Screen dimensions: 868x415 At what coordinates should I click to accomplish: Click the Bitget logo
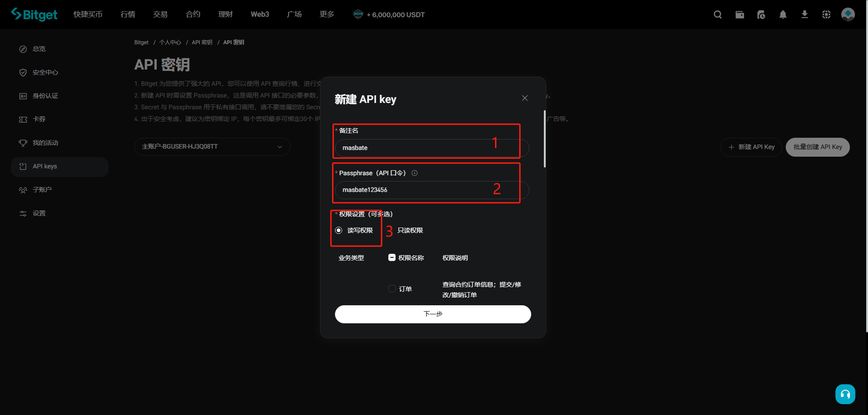click(x=34, y=14)
